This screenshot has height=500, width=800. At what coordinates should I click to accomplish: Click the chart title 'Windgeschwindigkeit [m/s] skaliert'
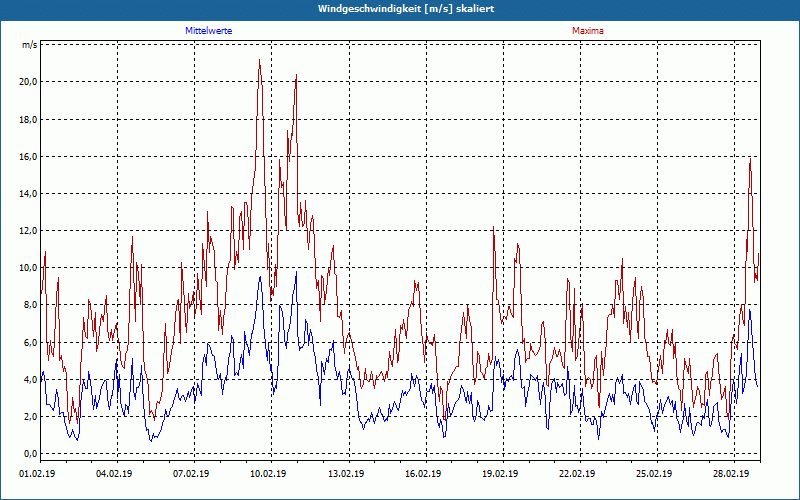(406, 9)
